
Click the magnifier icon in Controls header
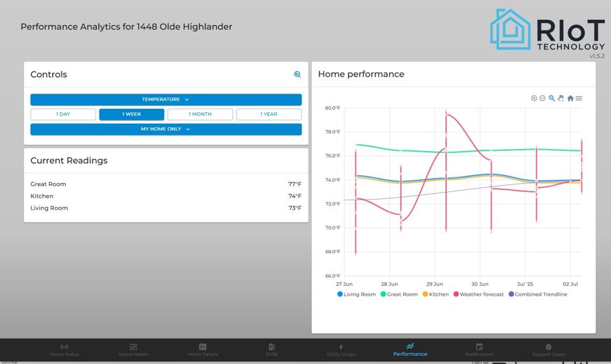pos(297,75)
